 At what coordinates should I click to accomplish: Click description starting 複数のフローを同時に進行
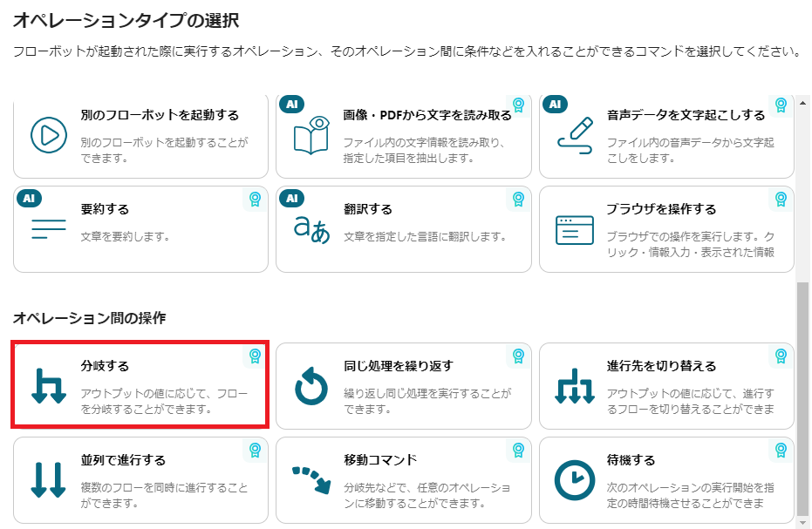[164, 495]
